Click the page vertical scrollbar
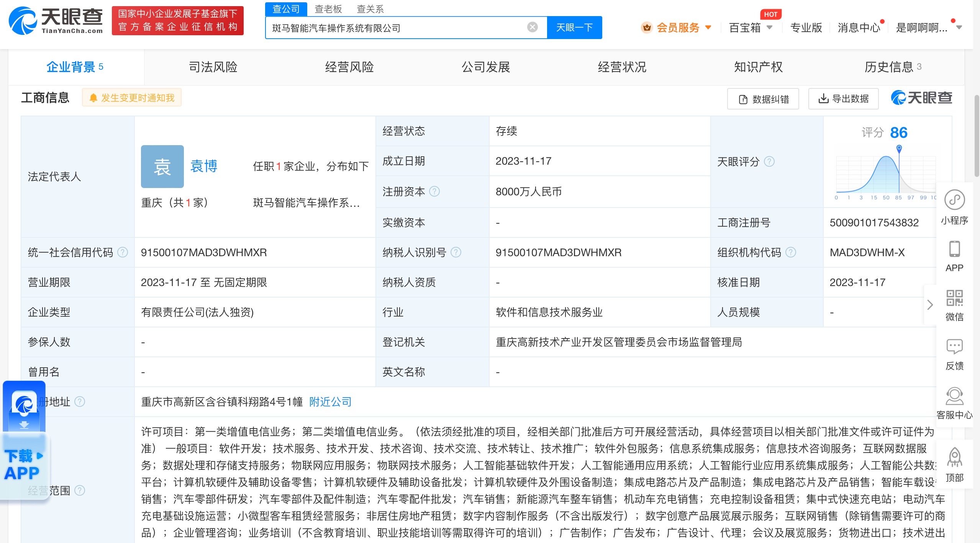The image size is (980, 543). [x=977, y=136]
